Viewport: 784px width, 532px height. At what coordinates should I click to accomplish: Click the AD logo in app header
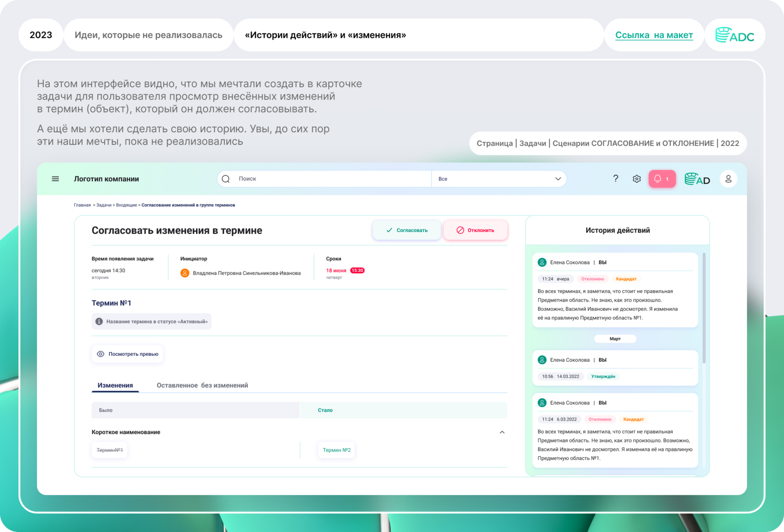coord(697,179)
